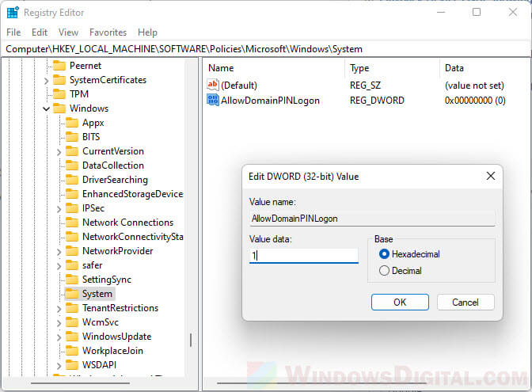
Task: Select the NetworkConnectivitySta tree key
Action: (133, 237)
